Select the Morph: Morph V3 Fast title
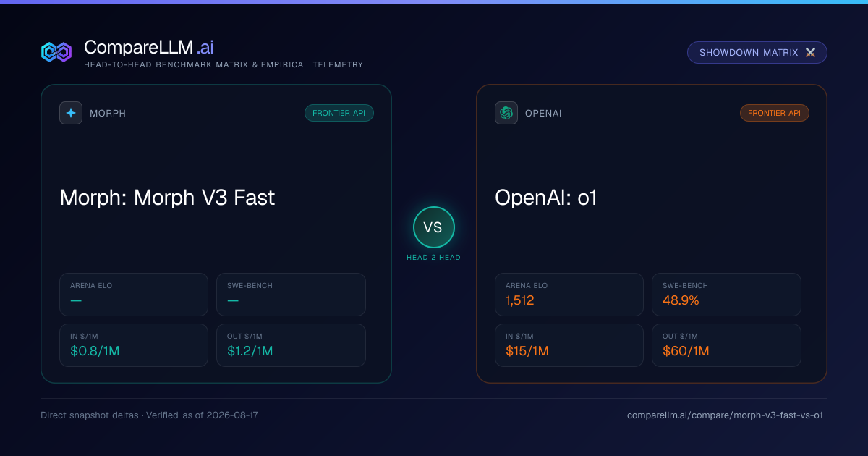Screen dimensions: 868x456 pyautogui.click(x=167, y=198)
